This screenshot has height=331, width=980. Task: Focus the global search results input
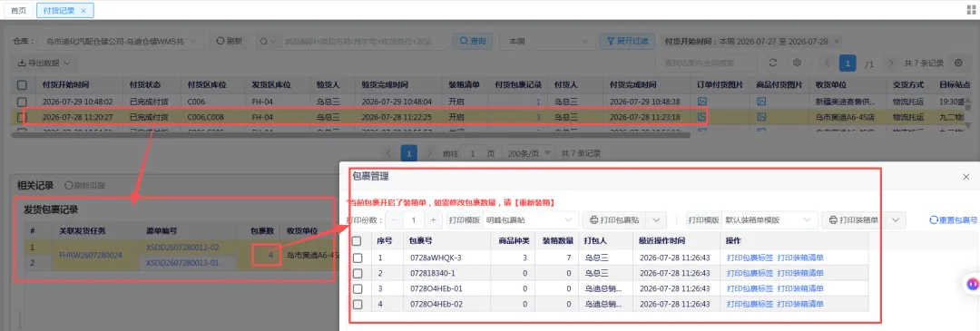[x=706, y=63]
